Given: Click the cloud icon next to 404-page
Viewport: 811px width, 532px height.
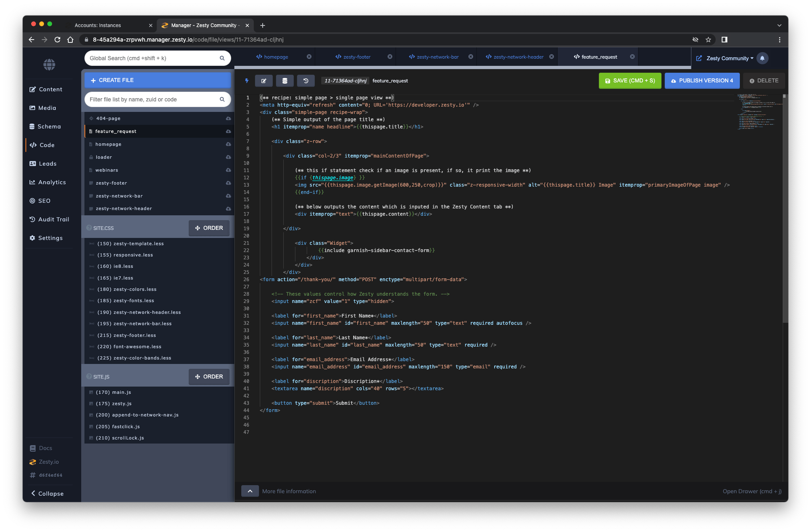Looking at the screenshot, I should 228,118.
